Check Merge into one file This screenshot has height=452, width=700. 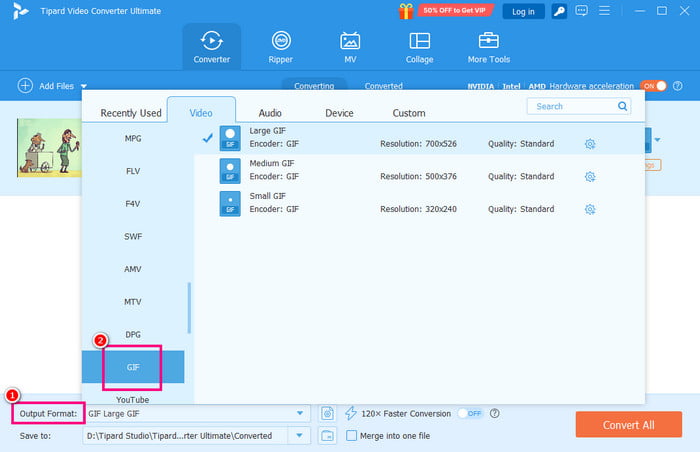click(351, 435)
